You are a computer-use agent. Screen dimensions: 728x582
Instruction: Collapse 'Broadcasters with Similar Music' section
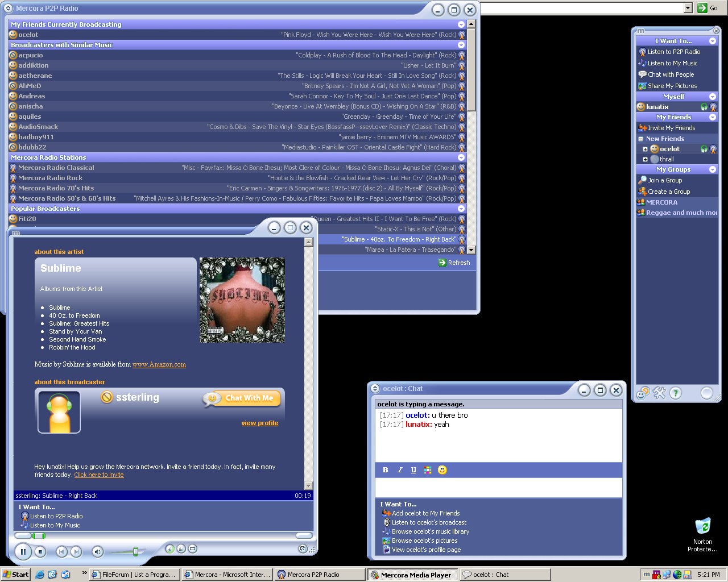pyautogui.click(x=461, y=45)
